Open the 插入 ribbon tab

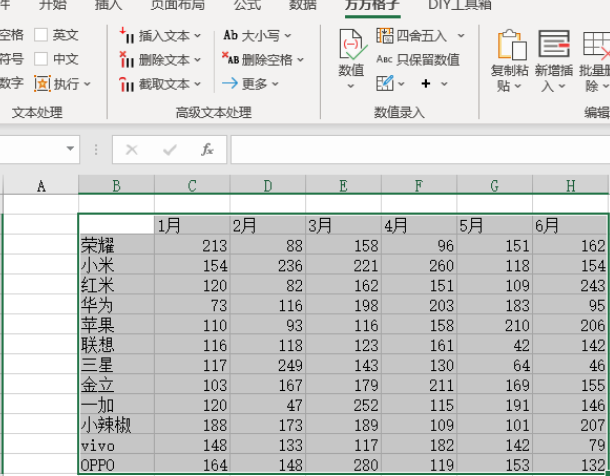coord(109,5)
